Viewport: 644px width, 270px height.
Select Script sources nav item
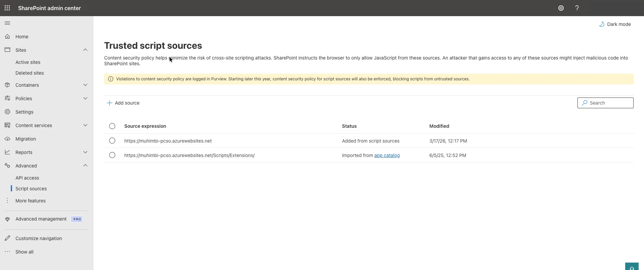[31, 189]
